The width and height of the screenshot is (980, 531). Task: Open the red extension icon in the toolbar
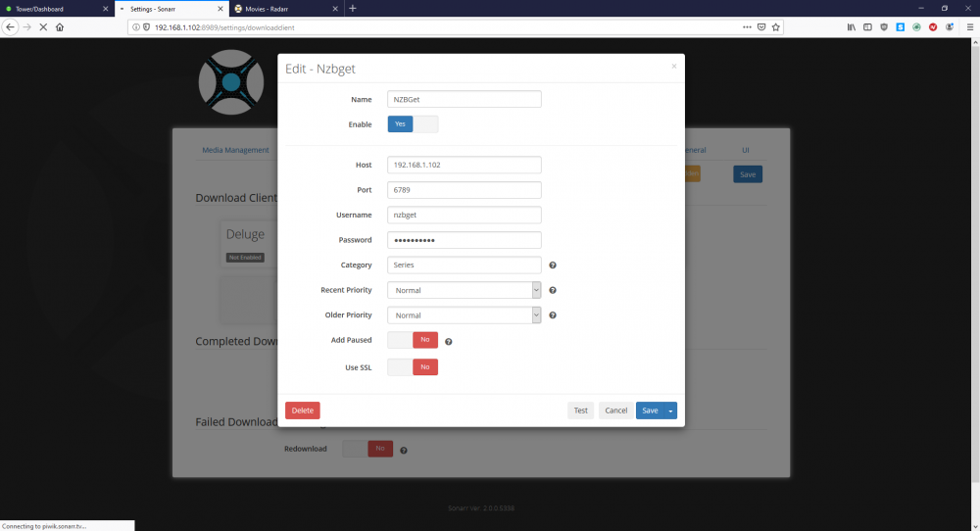[933, 26]
